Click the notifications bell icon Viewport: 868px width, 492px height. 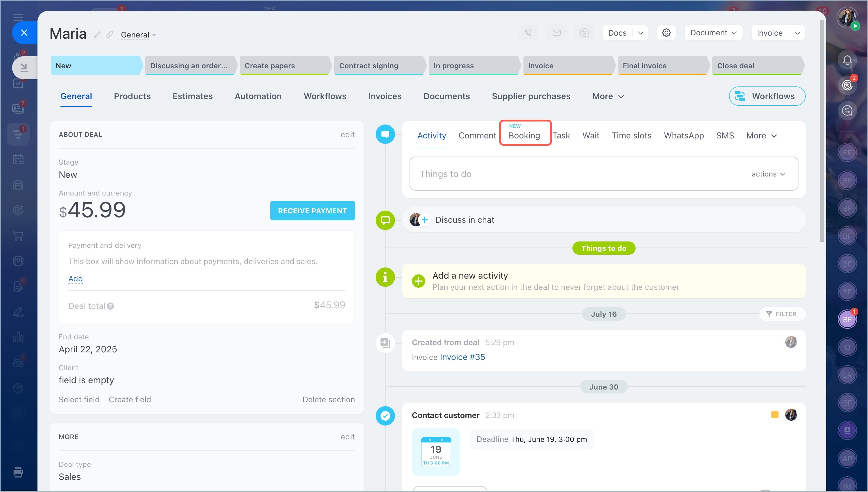pyautogui.click(x=847, y=60)
